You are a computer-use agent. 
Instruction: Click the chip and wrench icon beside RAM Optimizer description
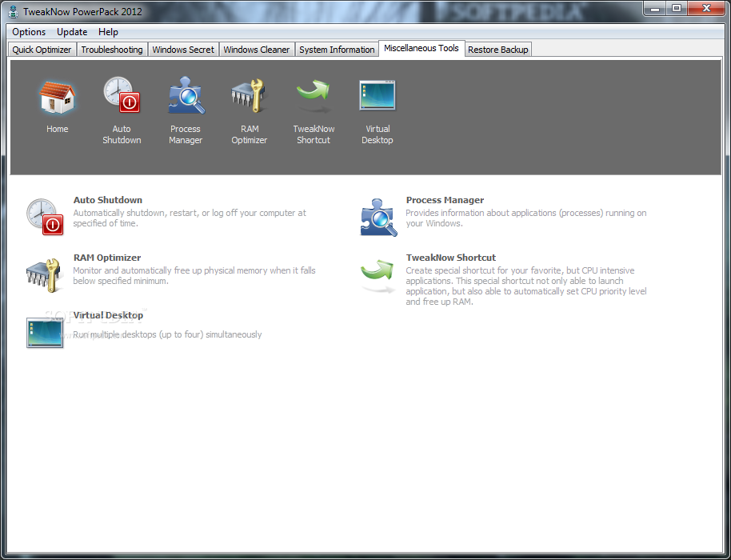[x=45, y=275]
